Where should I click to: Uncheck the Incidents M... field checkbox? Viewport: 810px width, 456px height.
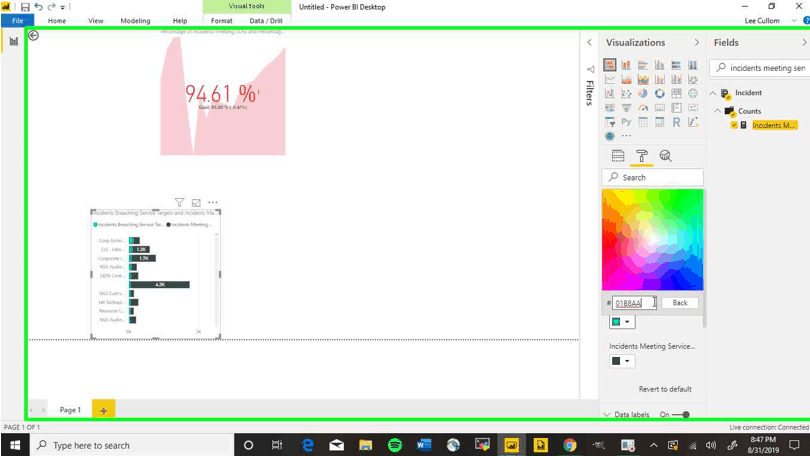point(734,125)
